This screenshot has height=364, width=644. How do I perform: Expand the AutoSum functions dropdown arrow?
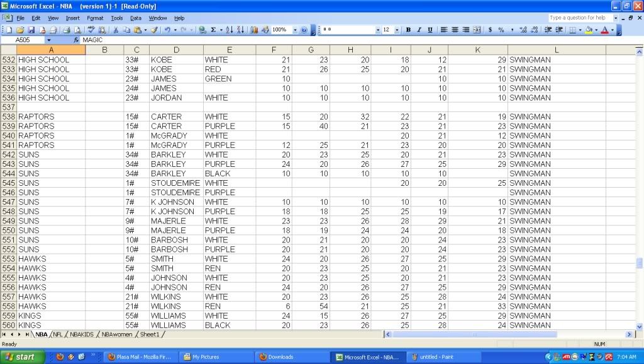point(221,30)
